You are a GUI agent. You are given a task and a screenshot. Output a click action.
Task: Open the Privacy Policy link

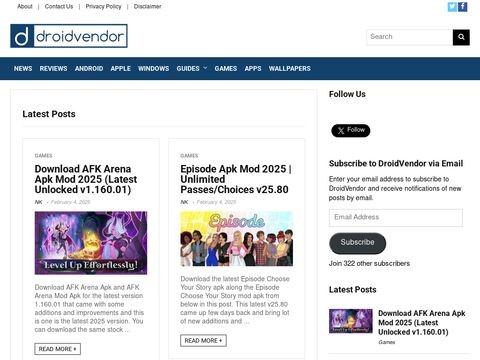click(103, 6)
